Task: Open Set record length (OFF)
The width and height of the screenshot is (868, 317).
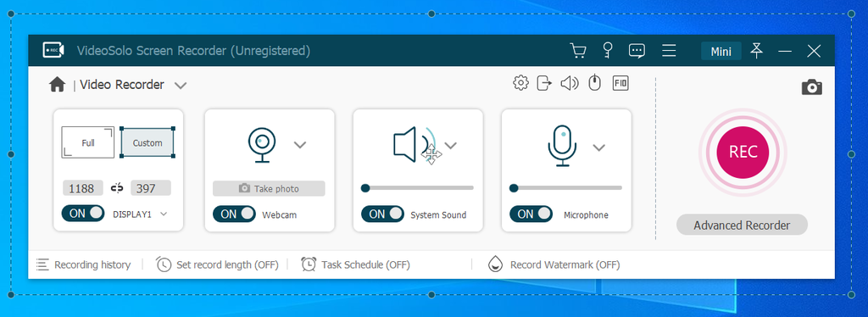Action: click(217, 264)
